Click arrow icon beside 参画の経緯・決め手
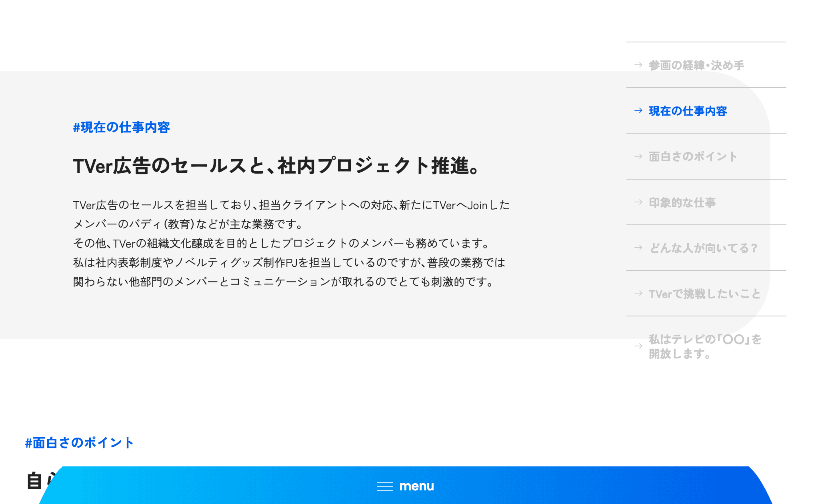 pyautogui.click(x=638, y=65)
